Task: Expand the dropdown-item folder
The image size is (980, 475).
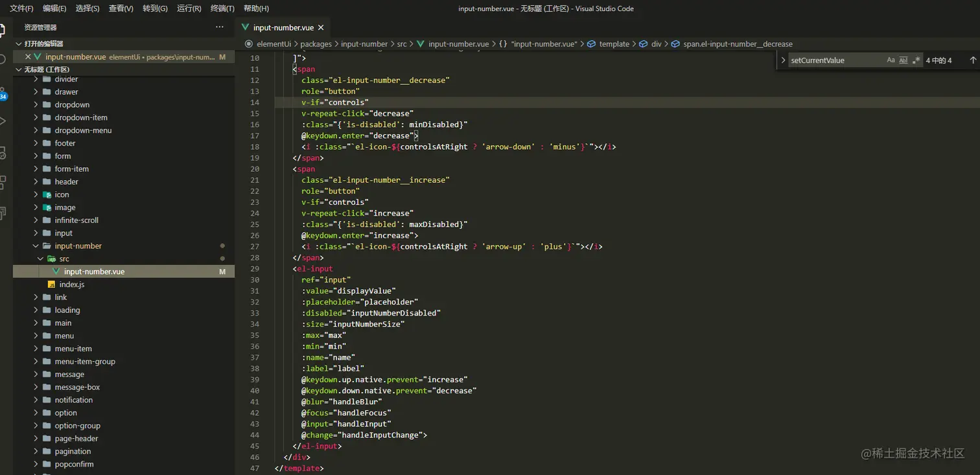Action: click(x=36, y=118)
